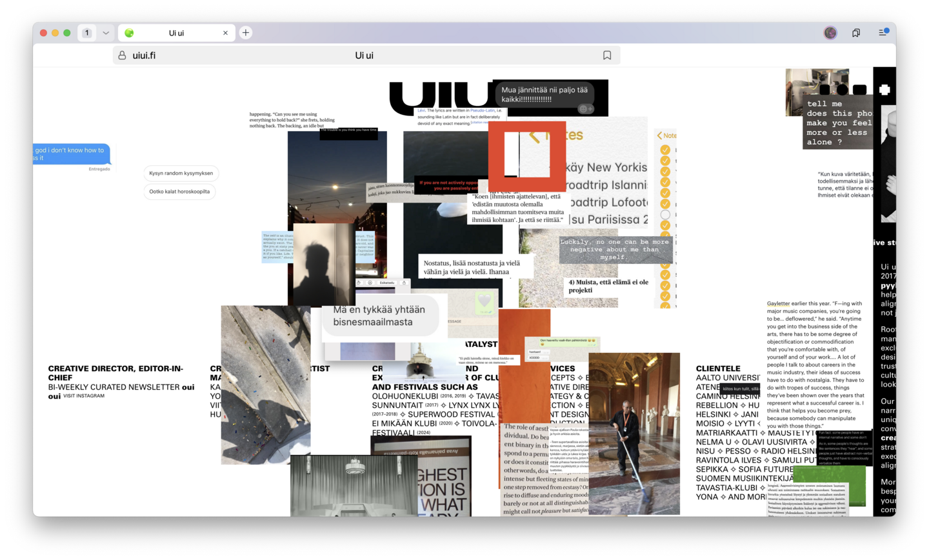The height and width of the screenshot is (560, 929).
Task: Click the address bar showing uiui.fi
Action: (366, 55)
